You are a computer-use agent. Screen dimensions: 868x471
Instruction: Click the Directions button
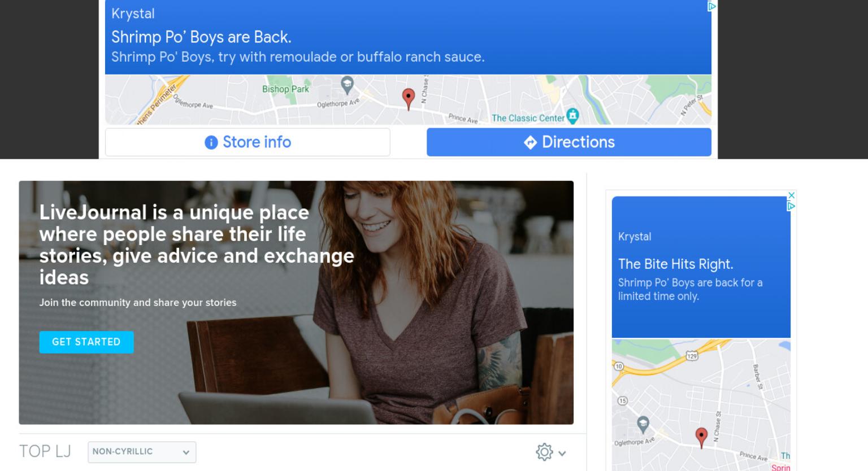tap(569, 142)
